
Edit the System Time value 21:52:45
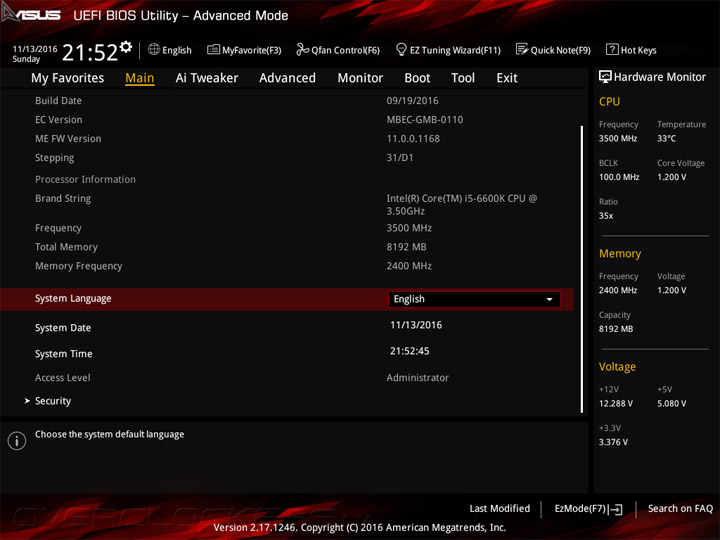[x=410, y=351]
